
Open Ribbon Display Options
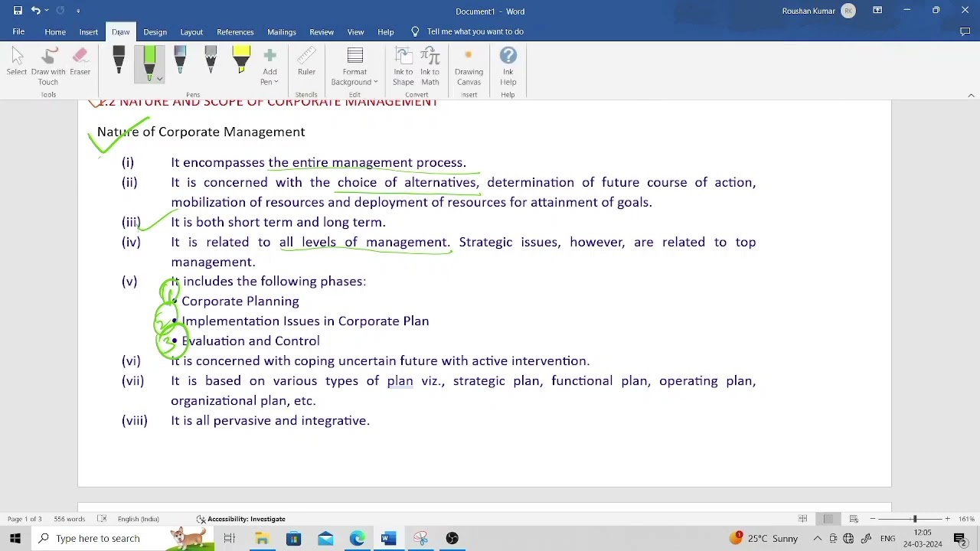877,11
